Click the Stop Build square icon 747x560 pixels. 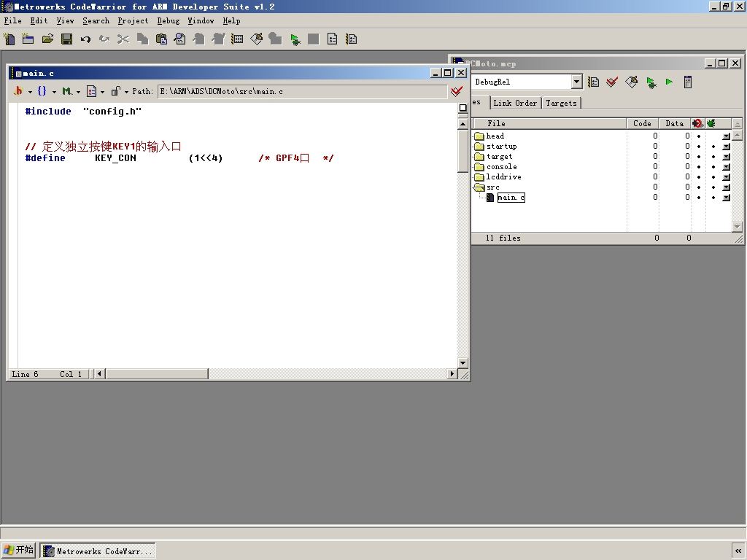(x=314, y=39)
